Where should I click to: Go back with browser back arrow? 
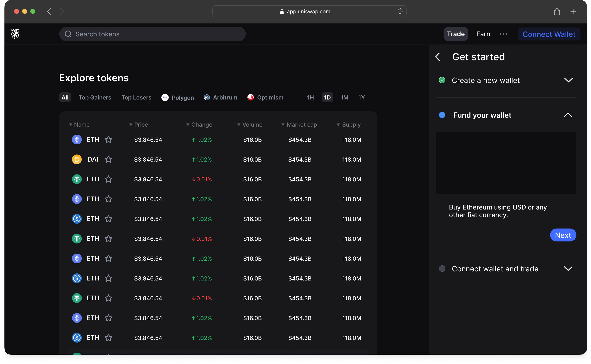(x=49, y=11)
